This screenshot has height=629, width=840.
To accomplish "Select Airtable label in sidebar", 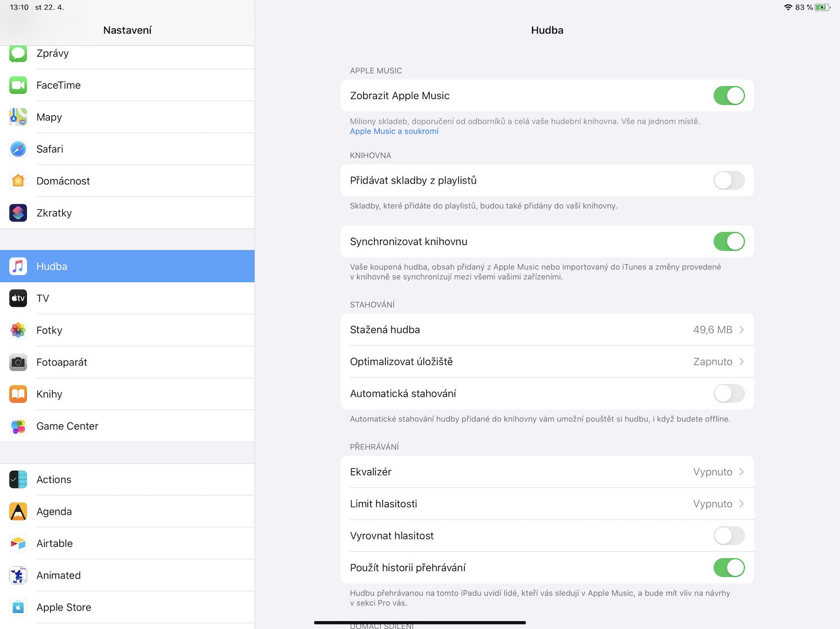I will click(55, 543).
